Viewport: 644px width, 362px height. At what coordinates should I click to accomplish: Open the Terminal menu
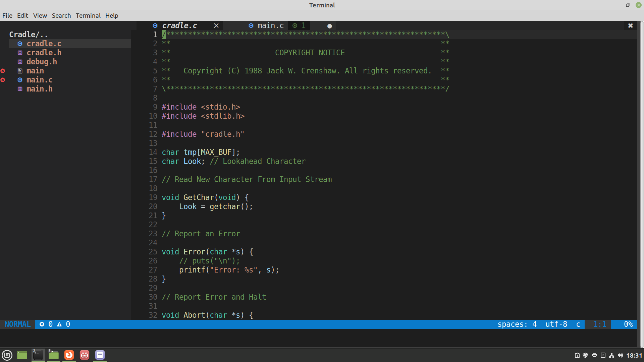(x=88, y=15)
